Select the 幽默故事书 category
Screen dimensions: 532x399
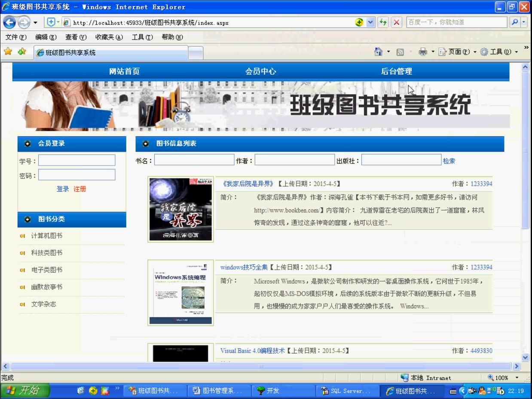point(47,287)
